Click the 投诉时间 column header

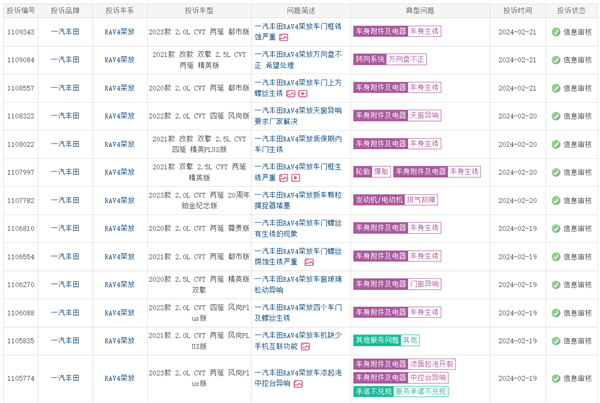pyautogui.click(x=517, y=9)
